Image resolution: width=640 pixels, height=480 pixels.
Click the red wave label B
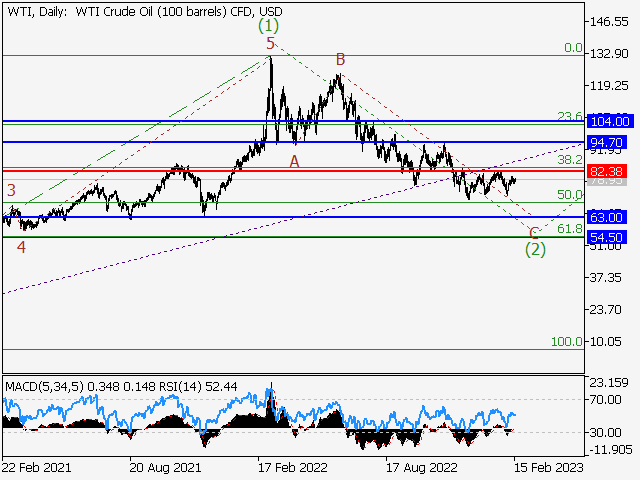point(340,60)
